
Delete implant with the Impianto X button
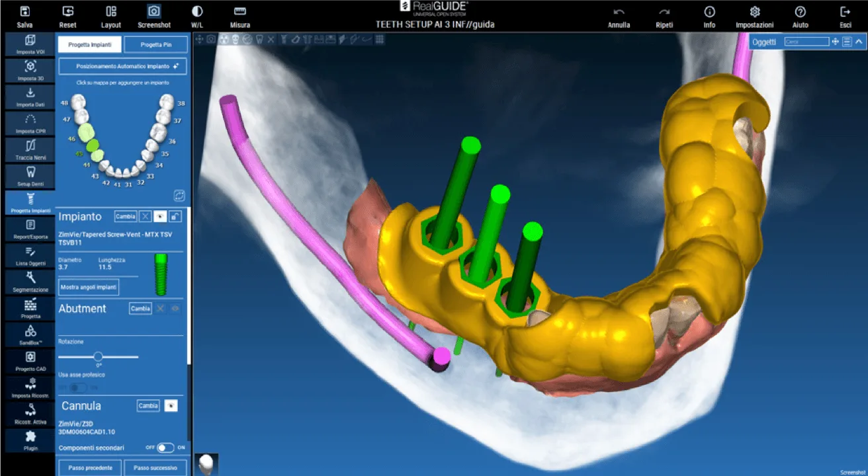146,216
